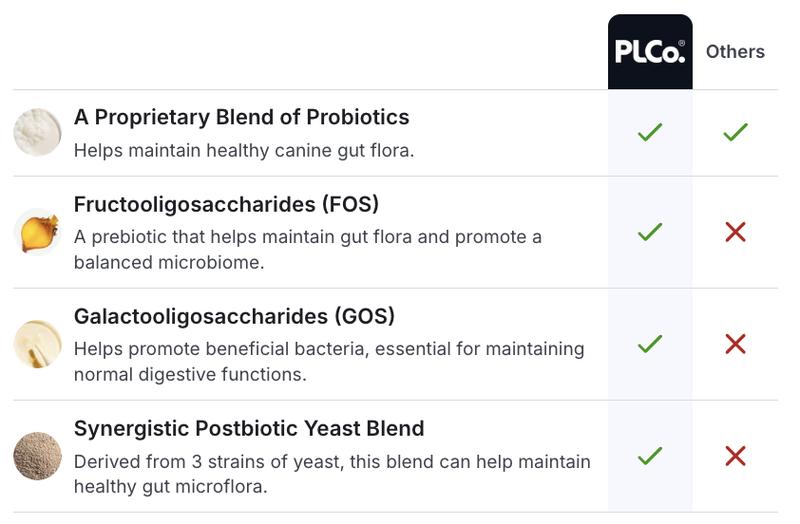This screenshot has height=524, width=800.
Task: Click the healthy canine gut flora description
Action: [243, 151]
